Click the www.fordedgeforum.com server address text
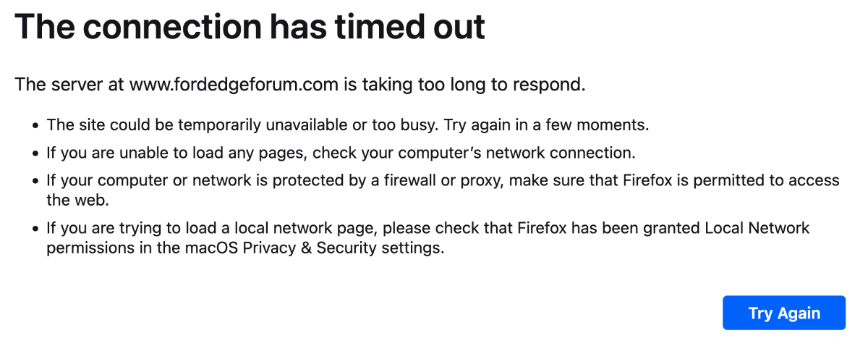Viewport: 868px width, 354px height. (x=234, y=85)
